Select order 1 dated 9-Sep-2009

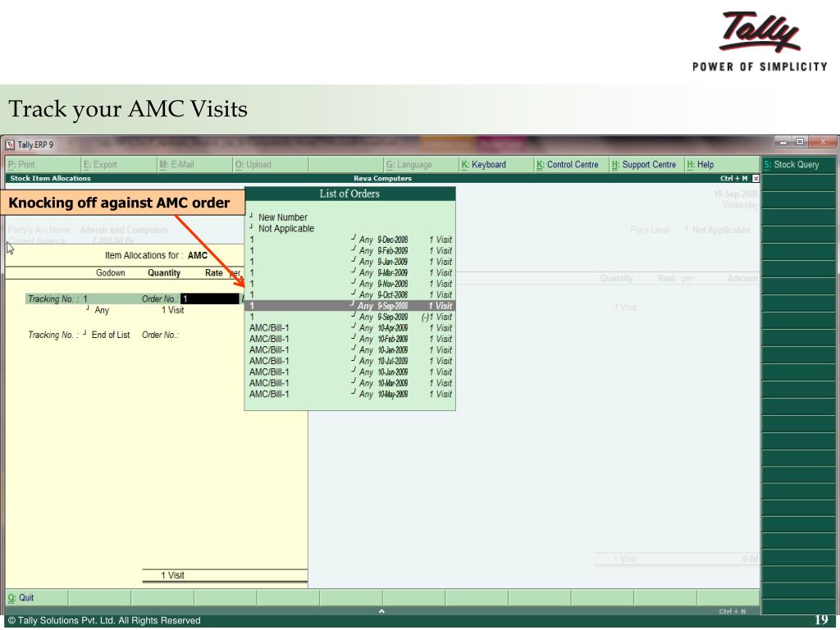(350, 317)
